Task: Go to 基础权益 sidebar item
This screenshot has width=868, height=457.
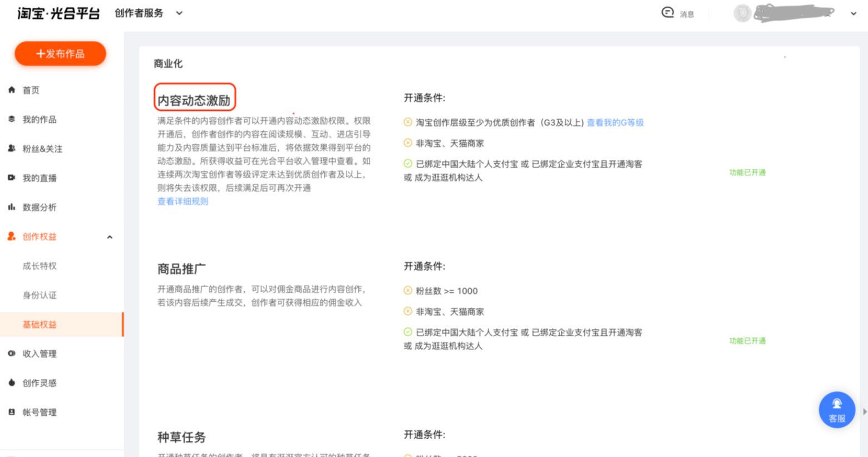Action: (40, 325)
